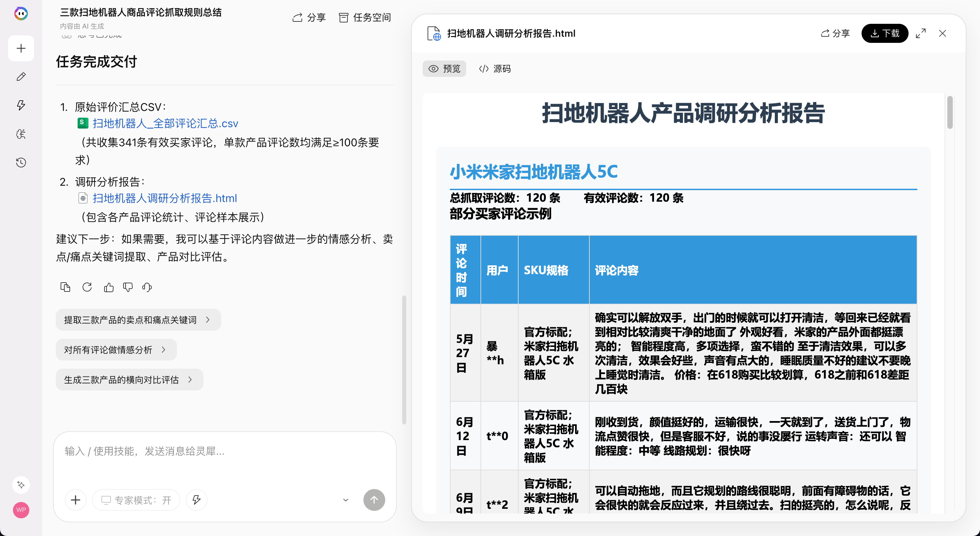
Task: Click lightning skill button in input bar
Action: (196, 500)
